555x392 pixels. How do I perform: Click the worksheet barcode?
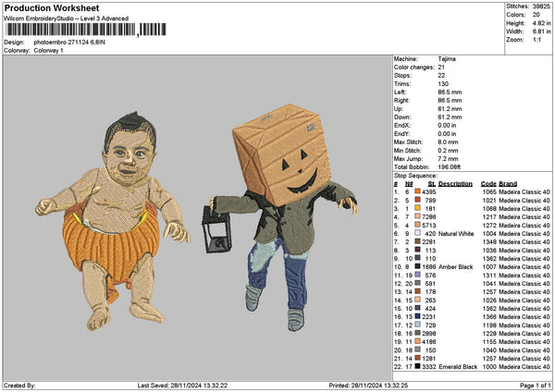point(85,30)
